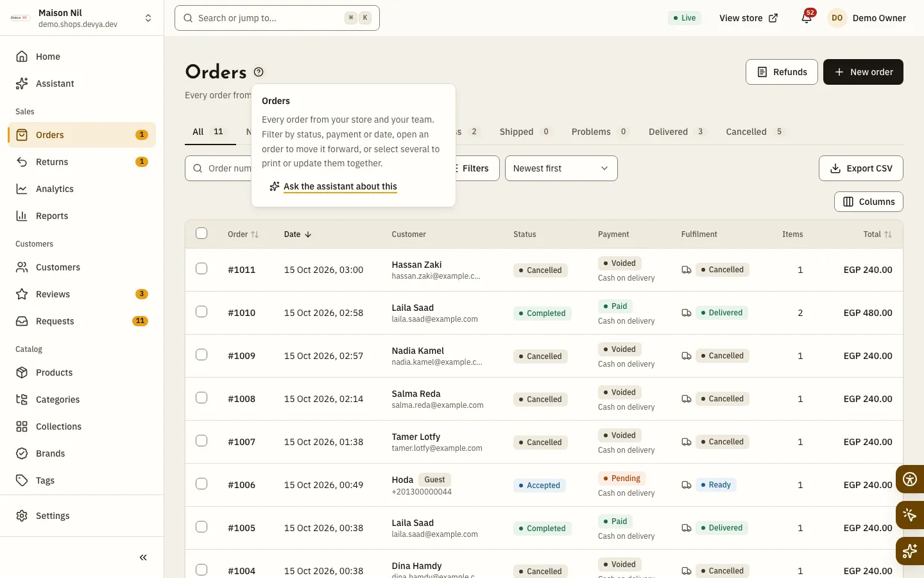Open Settings gear in sidebar
This screenshot has height=578, width=924.
[81, 516]
